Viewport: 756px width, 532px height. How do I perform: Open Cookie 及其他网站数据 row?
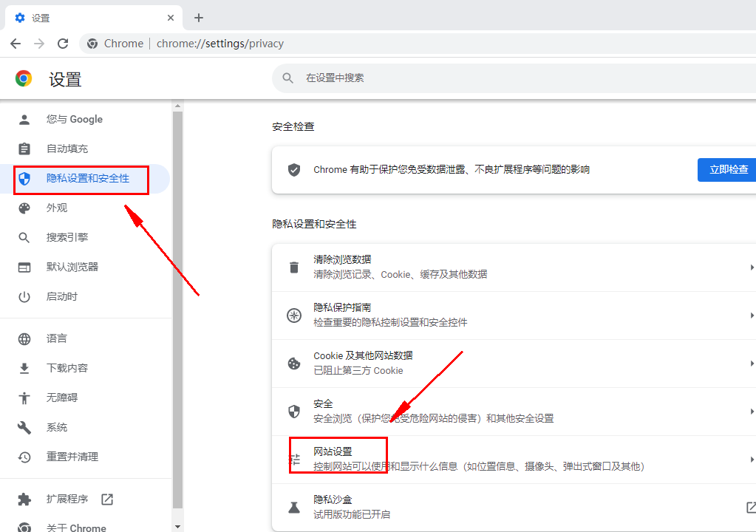[x=514, y=364]
